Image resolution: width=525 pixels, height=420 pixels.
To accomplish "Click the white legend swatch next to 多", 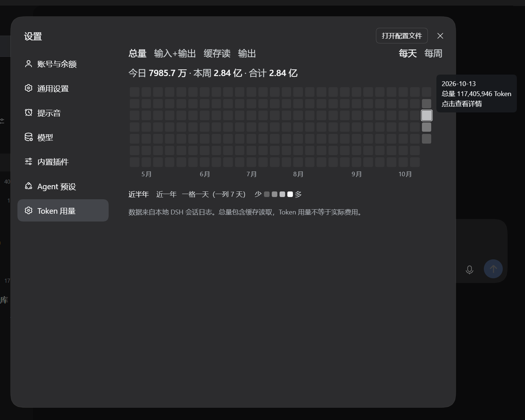I will [290, 194].
